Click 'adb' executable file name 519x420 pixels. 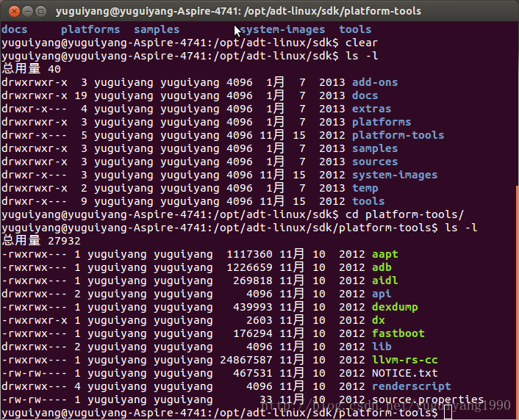pyautogui.click(x=382, y=267)
